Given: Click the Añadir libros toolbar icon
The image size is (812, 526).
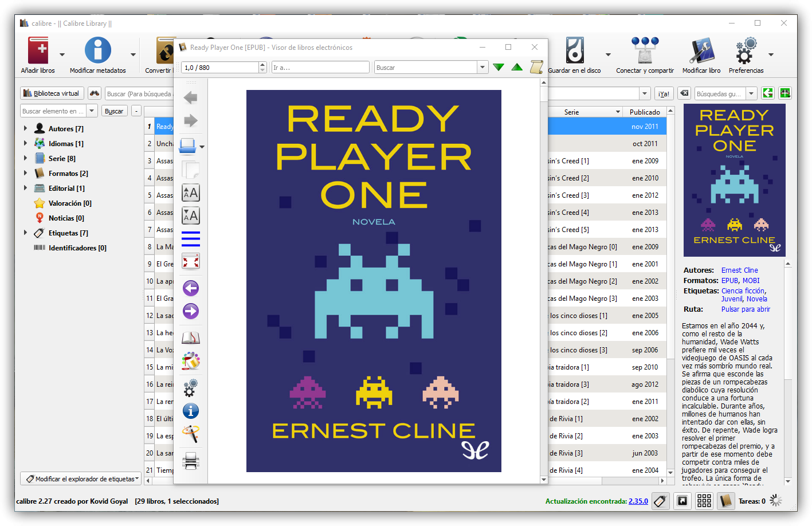Looking at the screenshot, I should [x=38, y=50].
